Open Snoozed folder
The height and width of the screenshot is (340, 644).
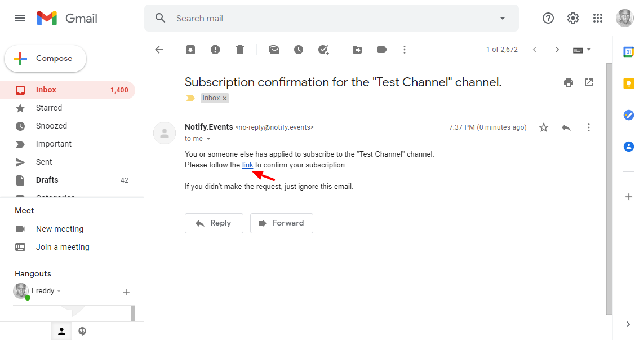tap(68, 126)
